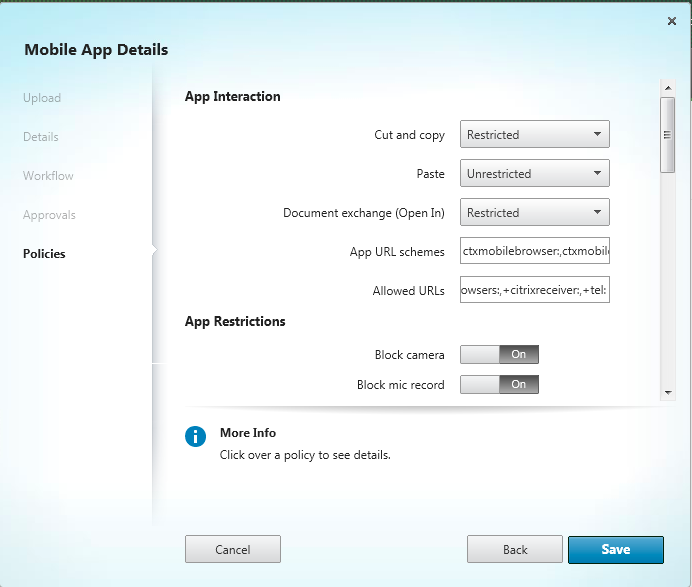Open the Approvals step
This screenshot has height=587, width=692.
pos(49,215)
